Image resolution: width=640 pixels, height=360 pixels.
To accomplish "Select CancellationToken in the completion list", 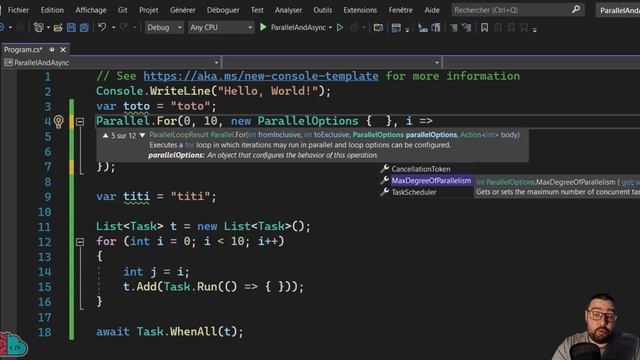I will click(x=421, y=169).
